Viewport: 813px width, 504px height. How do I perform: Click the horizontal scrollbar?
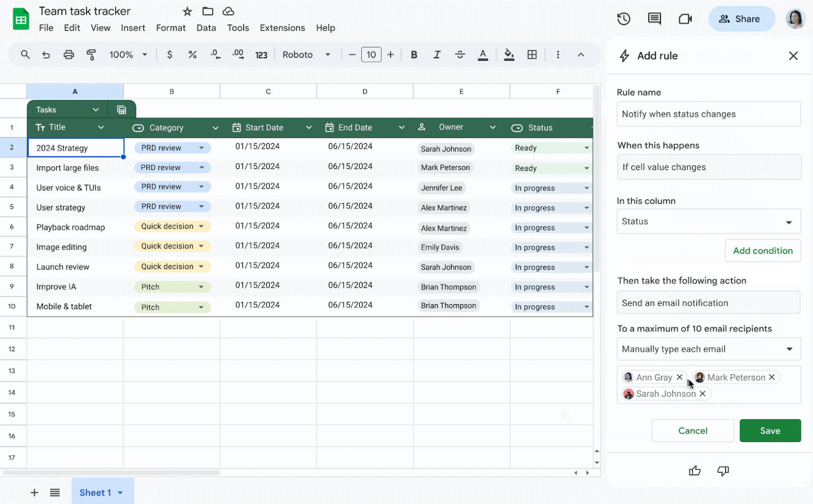click(x=111, y=473)
